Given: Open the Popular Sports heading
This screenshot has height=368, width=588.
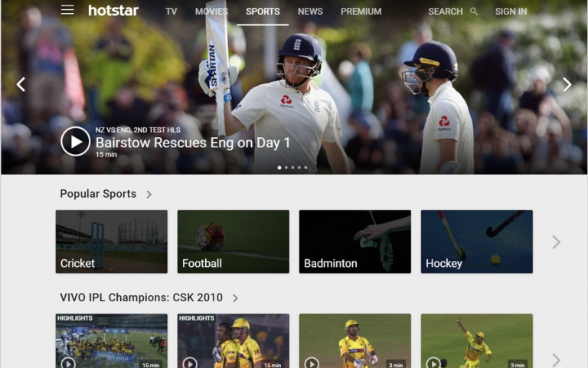Looking at the screenshot, I should click(98, 194).
